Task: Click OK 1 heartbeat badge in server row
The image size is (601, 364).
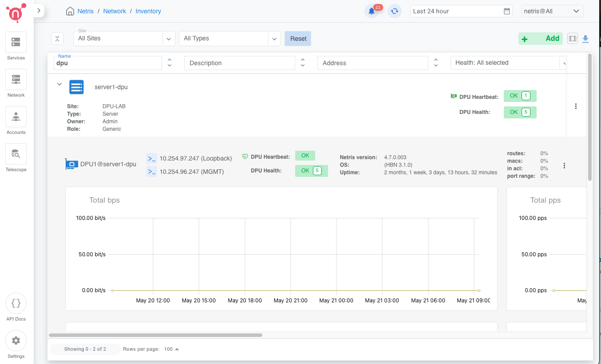Action: pyautogui.click(x=520, y=96)
